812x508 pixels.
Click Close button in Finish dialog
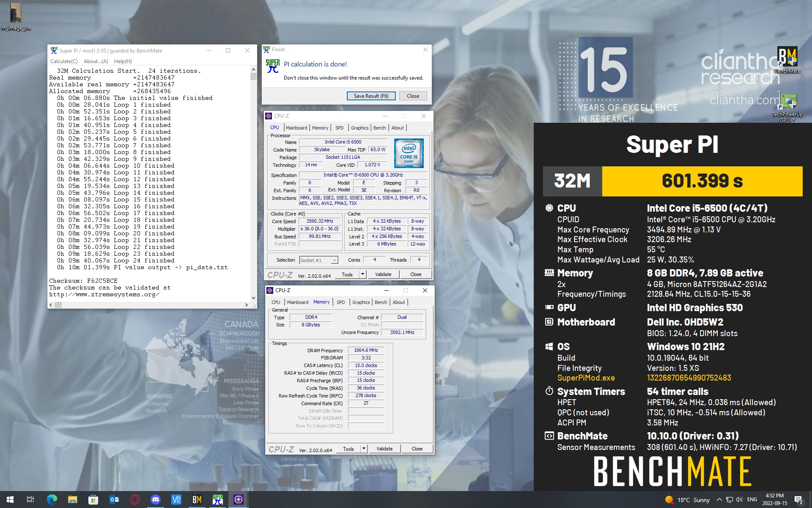coord(413,96)
